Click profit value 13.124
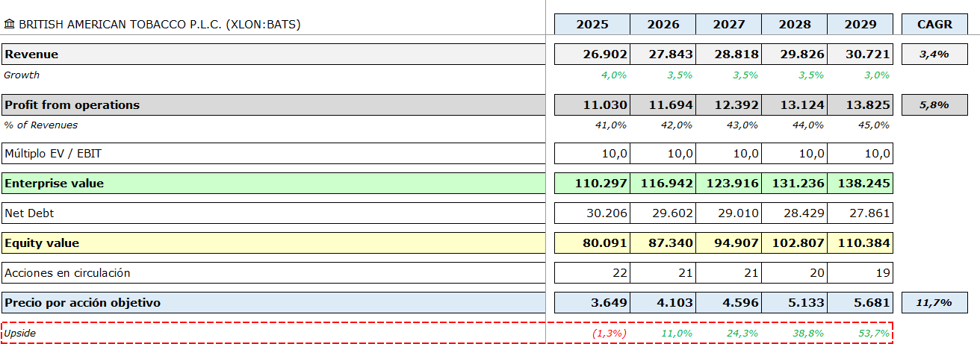The width and height of the screenshot is (980, 344). (x=795, y=104)
